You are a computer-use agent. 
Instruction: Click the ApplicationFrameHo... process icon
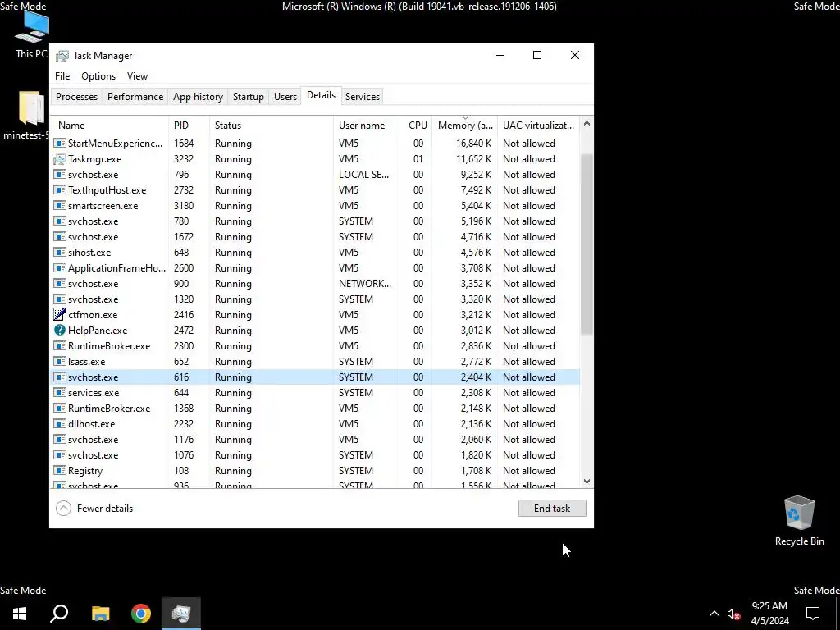[59, 268]
